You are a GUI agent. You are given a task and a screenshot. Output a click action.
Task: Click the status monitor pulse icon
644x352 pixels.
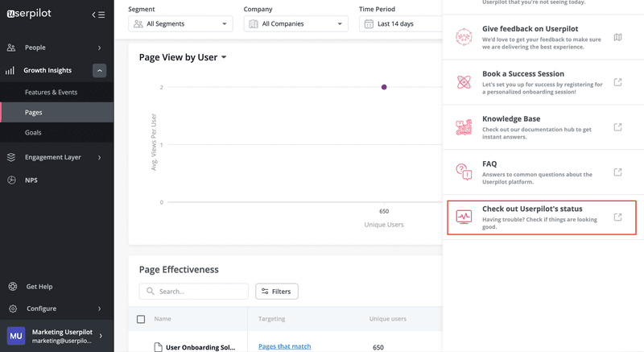click(464, 217)
